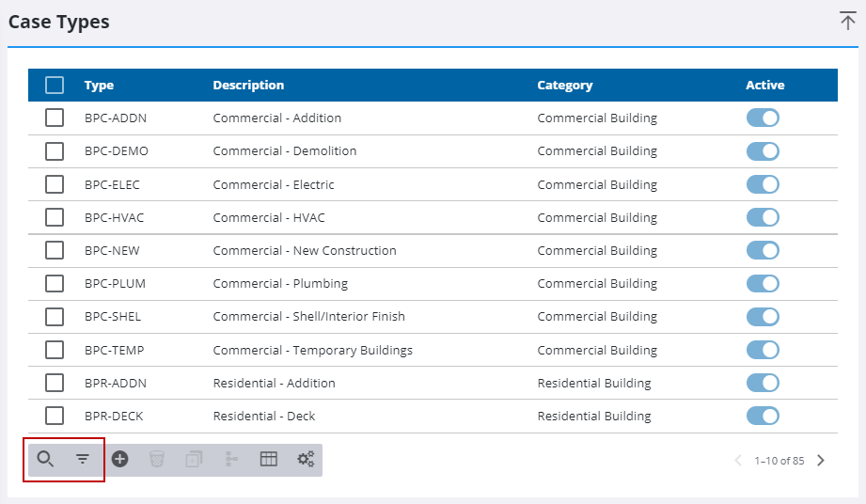Go to the next page of results
Screen dimensions: 866x504
821,461
